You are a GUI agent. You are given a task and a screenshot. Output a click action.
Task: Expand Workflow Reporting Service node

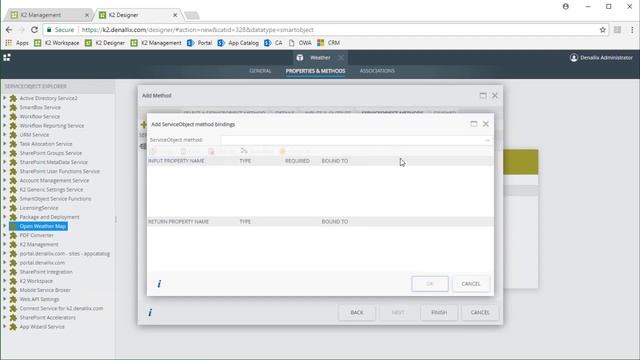click(4, 125)
